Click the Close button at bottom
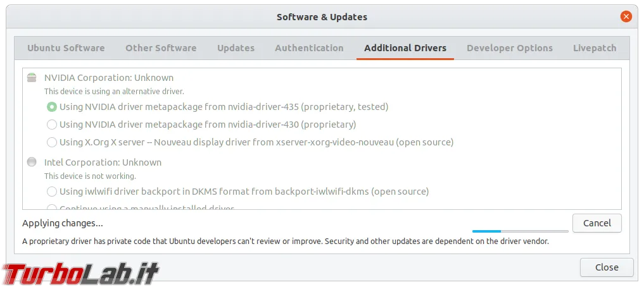 [x=607, y=267]
